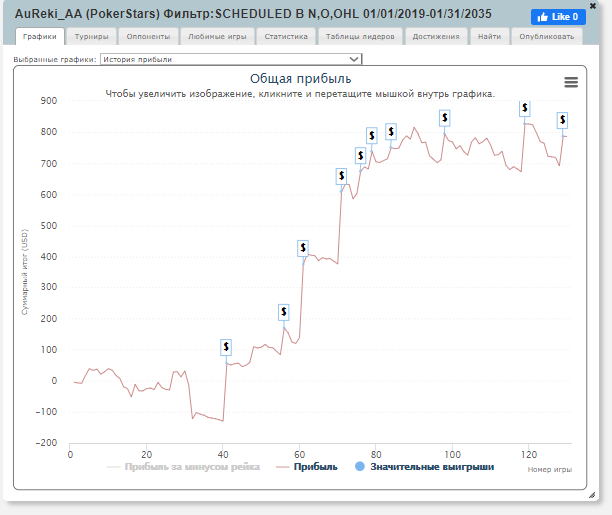Toggle Значительные выигрыши legend item

coord(424,467)
